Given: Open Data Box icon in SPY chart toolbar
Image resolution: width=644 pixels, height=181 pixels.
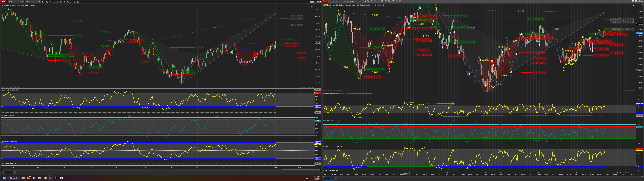Looking at the screenshot, I should coord(61,2).
